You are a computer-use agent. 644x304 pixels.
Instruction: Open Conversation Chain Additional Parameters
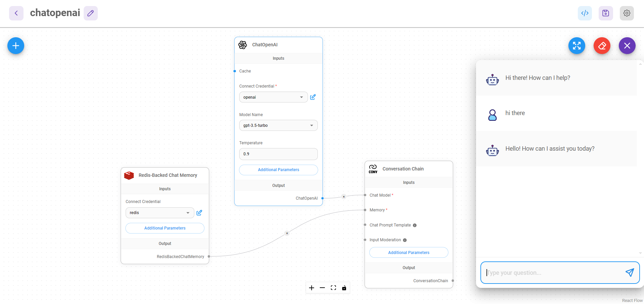tap(409, 253)
